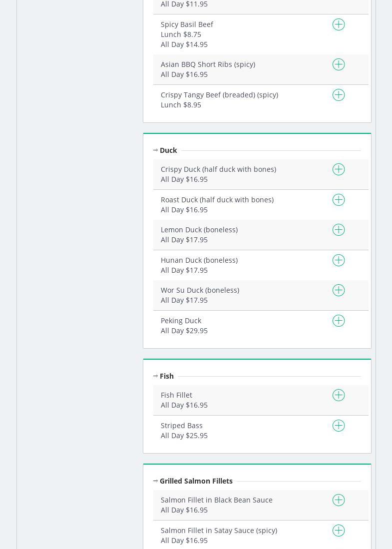Add Roast Duck half duck item
392x549 pixels.
(339, 200)
